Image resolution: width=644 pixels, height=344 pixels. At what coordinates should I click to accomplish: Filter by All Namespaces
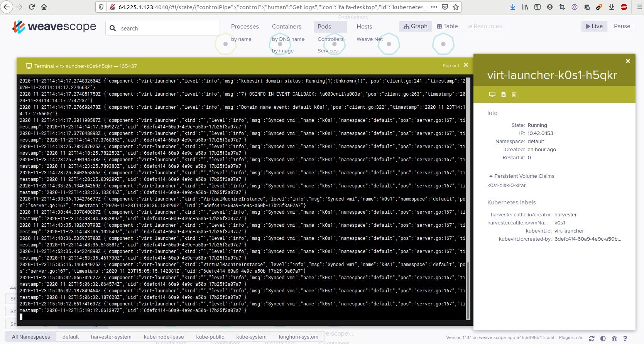[31, 337]
